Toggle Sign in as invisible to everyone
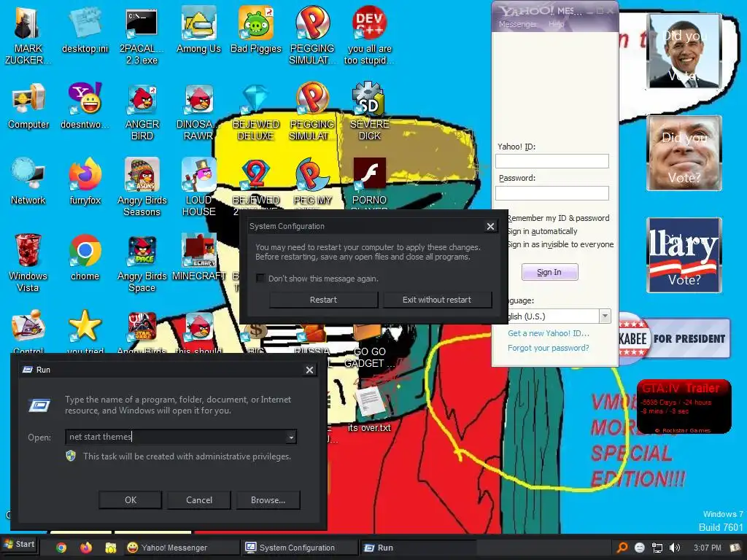Screen dimensions: 747x560 pos(560,244)
